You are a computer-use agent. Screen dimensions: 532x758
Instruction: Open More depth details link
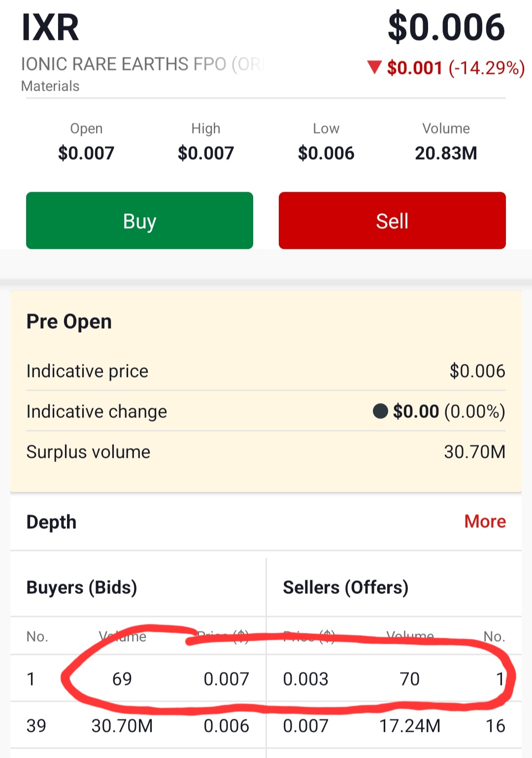(x=485, y=521)
